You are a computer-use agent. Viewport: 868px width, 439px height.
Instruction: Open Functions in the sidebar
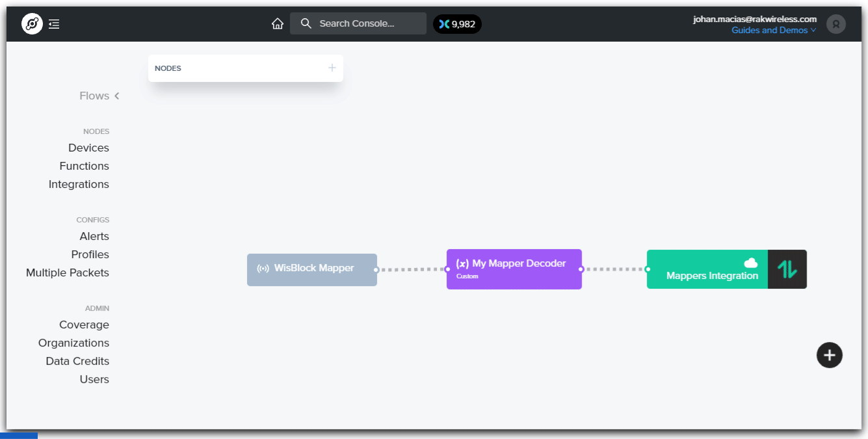[84, 166]
